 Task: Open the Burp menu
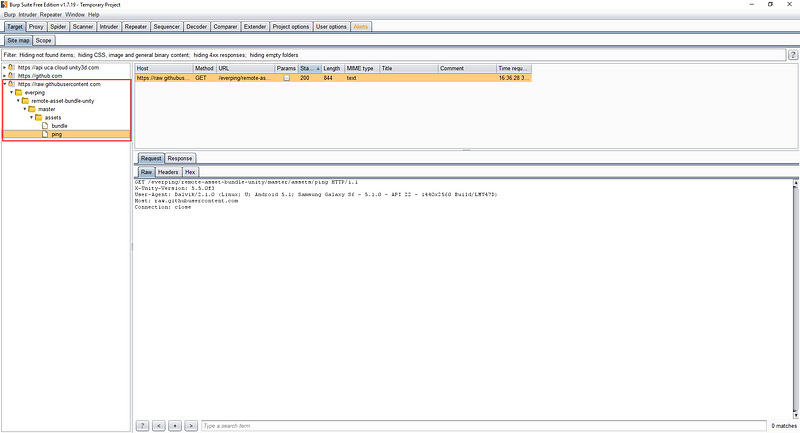10,15
